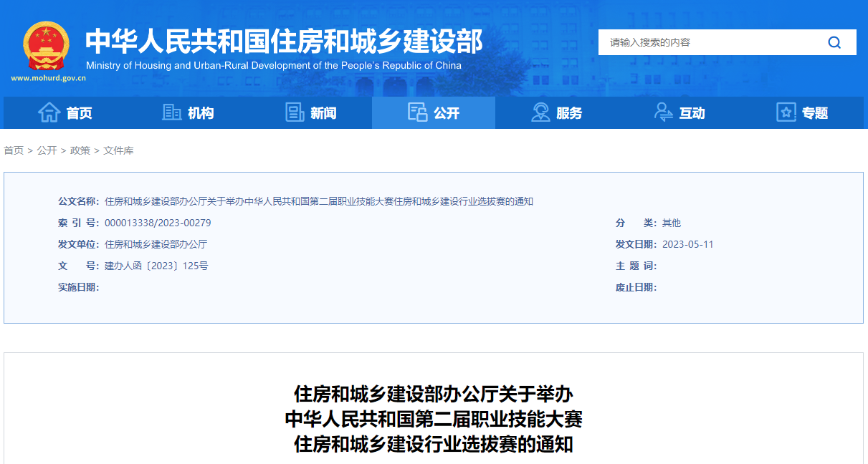The image size is (868, 464).
Task: Click the 索引号 label
Action: click(x=79, y=223)
